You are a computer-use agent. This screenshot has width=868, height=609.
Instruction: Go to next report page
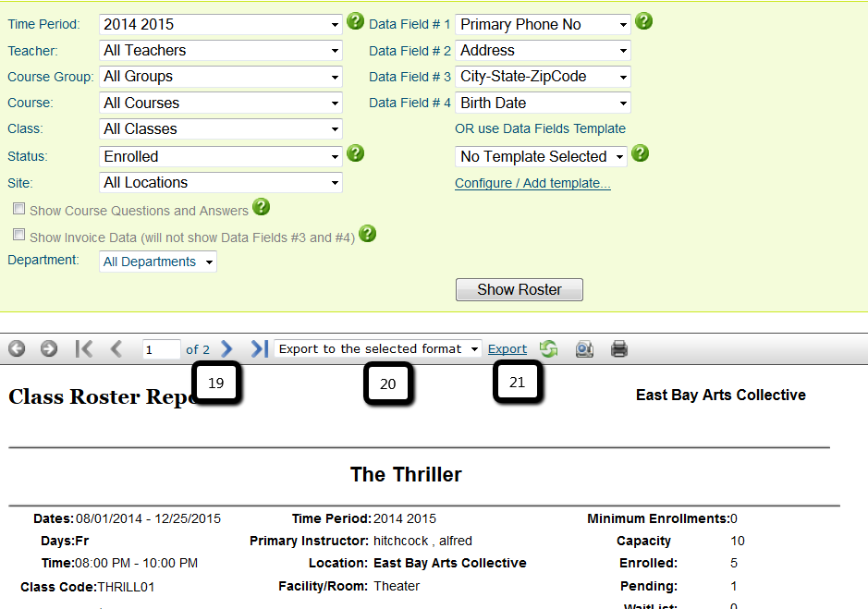point(227,348)
